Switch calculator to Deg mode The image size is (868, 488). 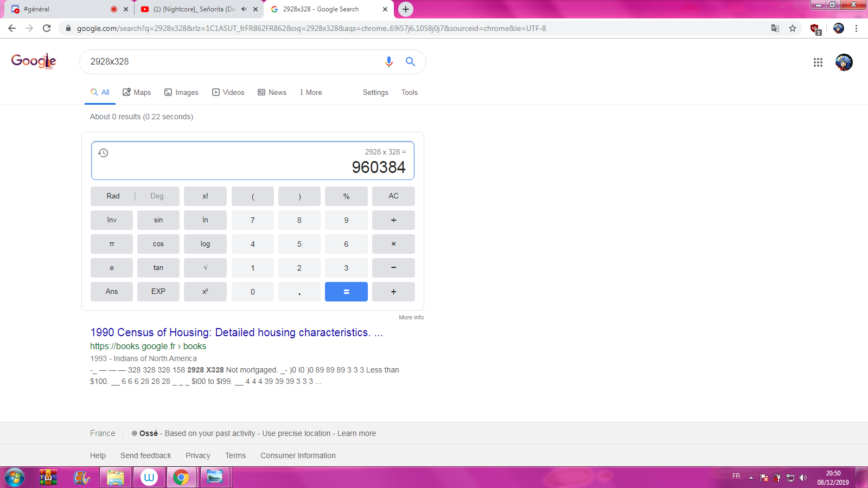click(x=157, y=196)
